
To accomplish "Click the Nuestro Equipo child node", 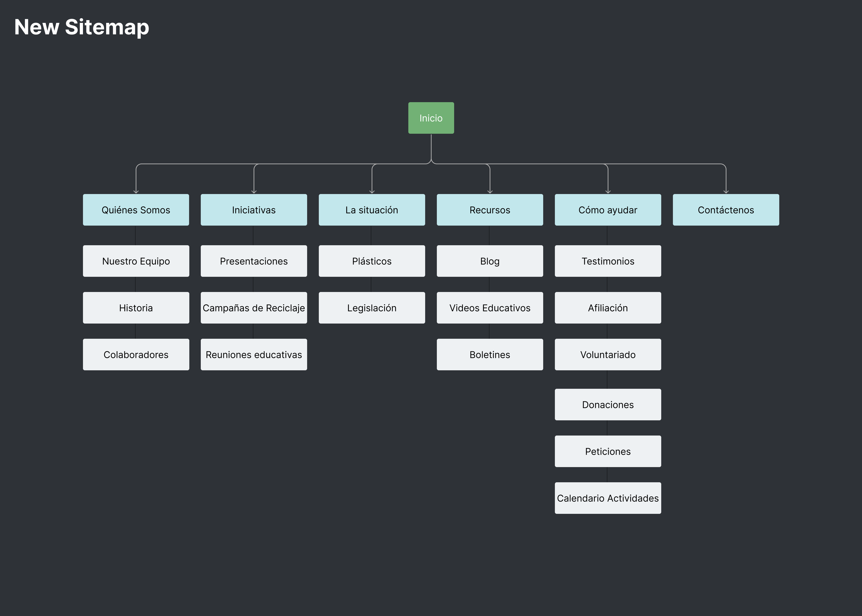I will [136, 261].
